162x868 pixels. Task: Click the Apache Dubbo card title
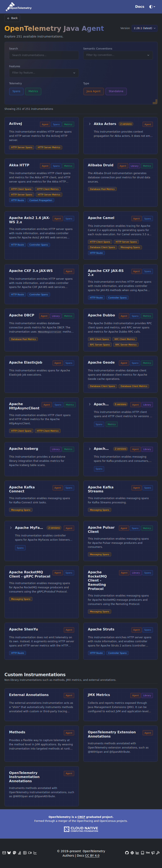101,315
